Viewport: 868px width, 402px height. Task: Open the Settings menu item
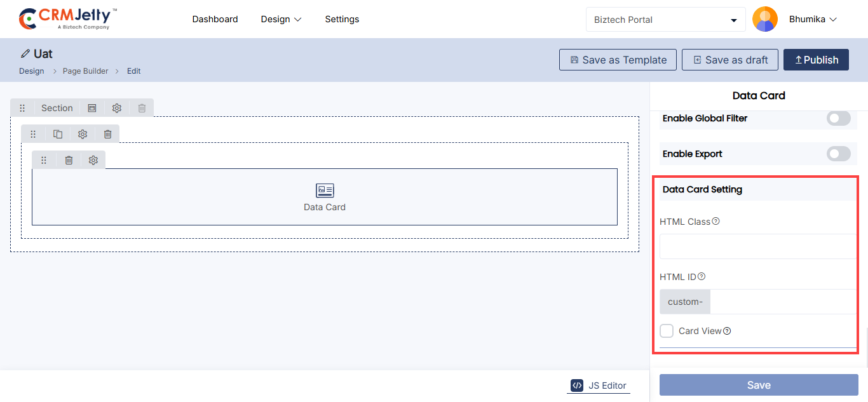click(342, 19)
